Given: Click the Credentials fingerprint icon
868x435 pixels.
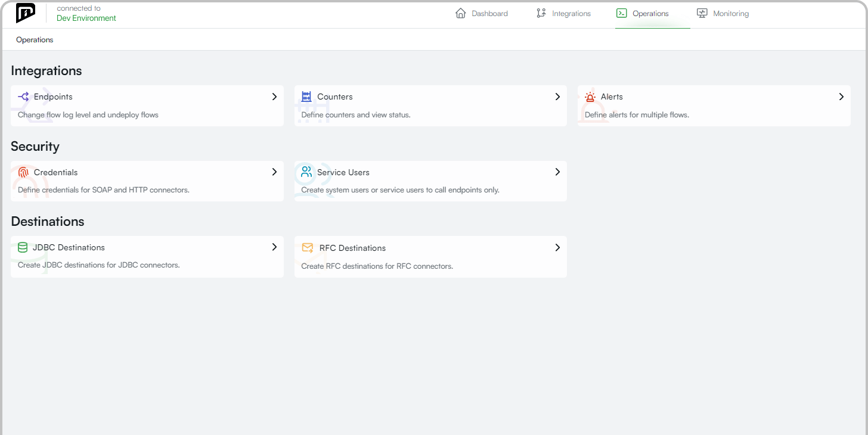Looking at the screenshot, I should click(23, 172).
